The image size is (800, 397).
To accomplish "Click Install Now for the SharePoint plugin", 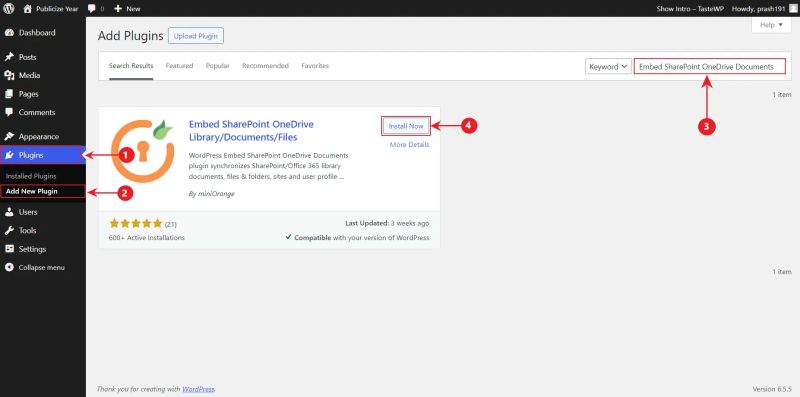I will coord(406,126).
